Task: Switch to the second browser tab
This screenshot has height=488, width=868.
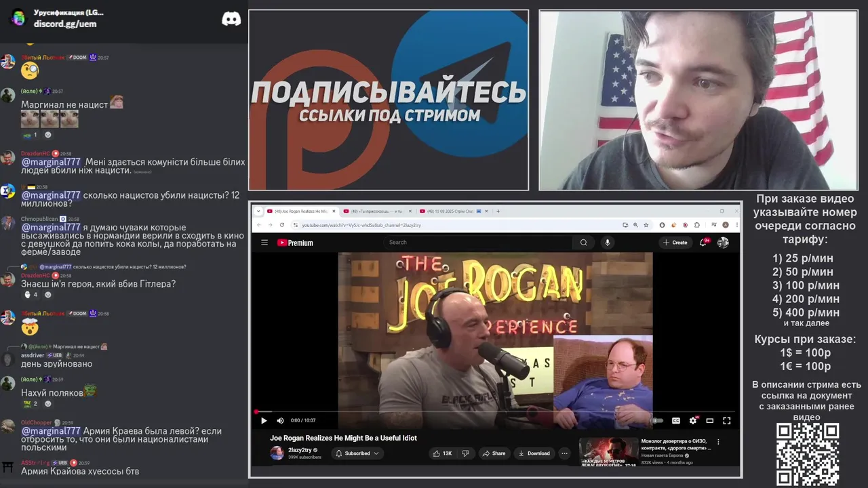Action: pyautogui.click(x=376, y=211)
